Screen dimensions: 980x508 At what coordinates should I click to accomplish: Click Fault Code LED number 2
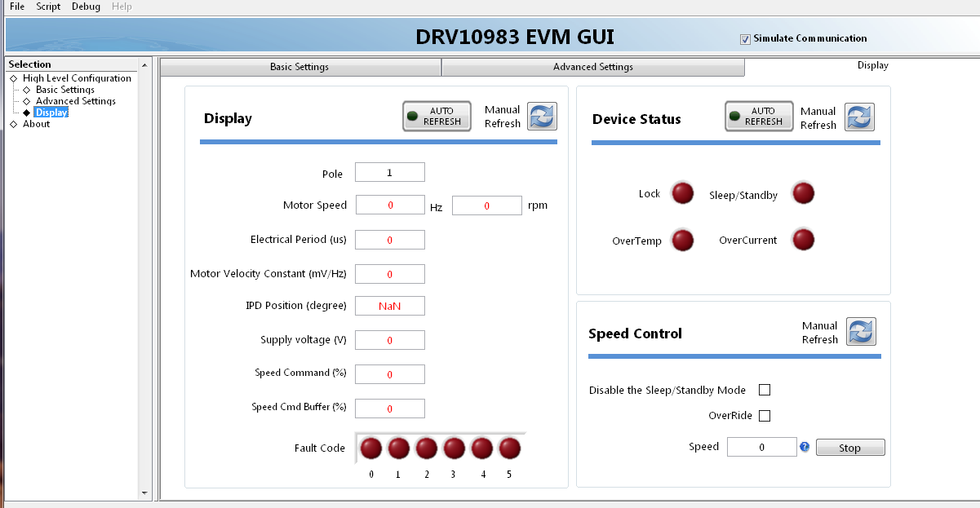(427, 448)
